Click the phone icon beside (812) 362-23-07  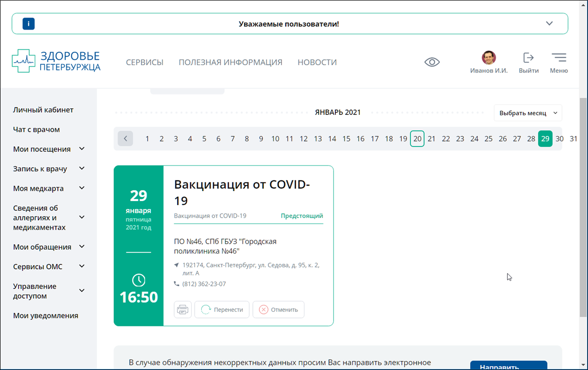coord(177,284)
